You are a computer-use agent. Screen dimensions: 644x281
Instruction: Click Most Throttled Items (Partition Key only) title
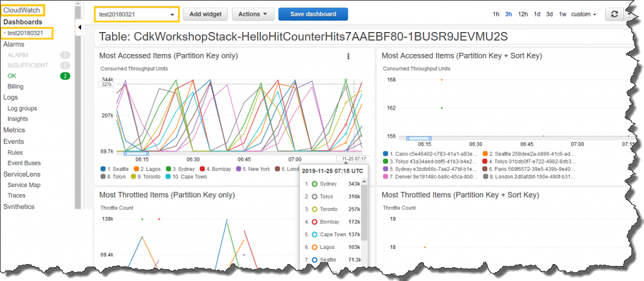167,195
